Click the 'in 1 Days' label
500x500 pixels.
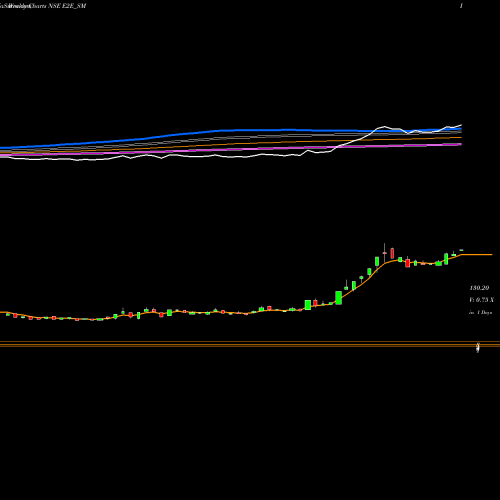480,313
